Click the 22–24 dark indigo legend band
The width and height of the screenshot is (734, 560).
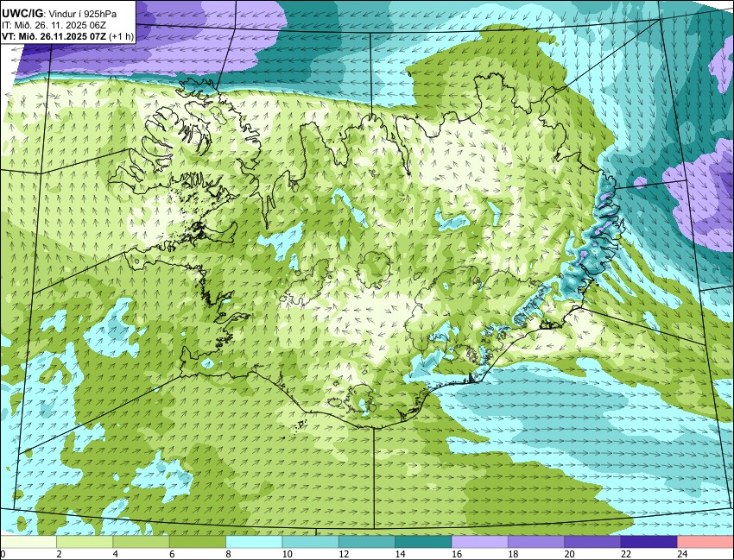pyautogui.click(x=649, y=542)
